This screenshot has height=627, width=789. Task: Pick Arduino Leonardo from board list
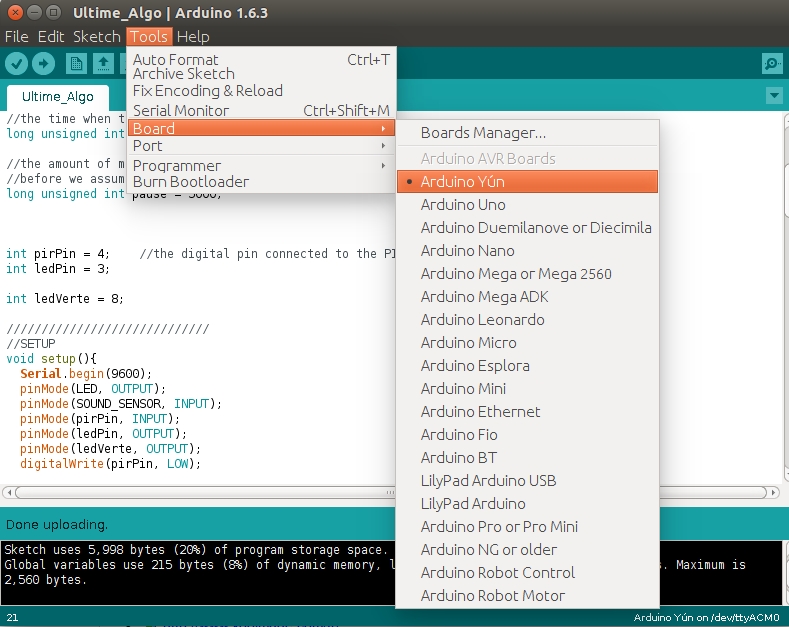point(482,319)
